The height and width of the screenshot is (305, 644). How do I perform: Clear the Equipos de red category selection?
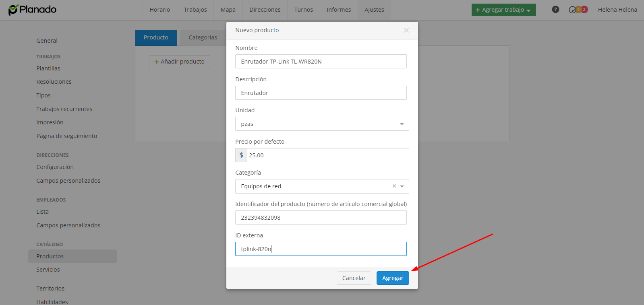pos(394,186)
